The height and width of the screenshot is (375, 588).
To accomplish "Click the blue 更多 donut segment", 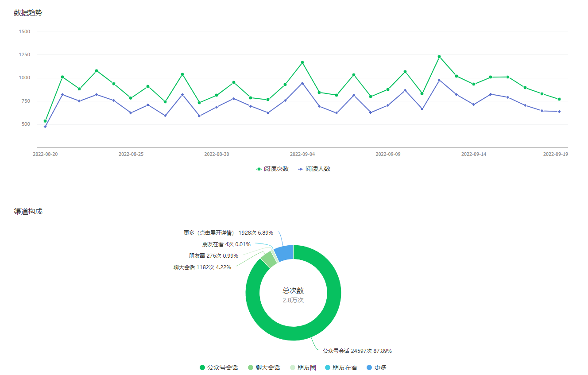I will click(284, 253).
